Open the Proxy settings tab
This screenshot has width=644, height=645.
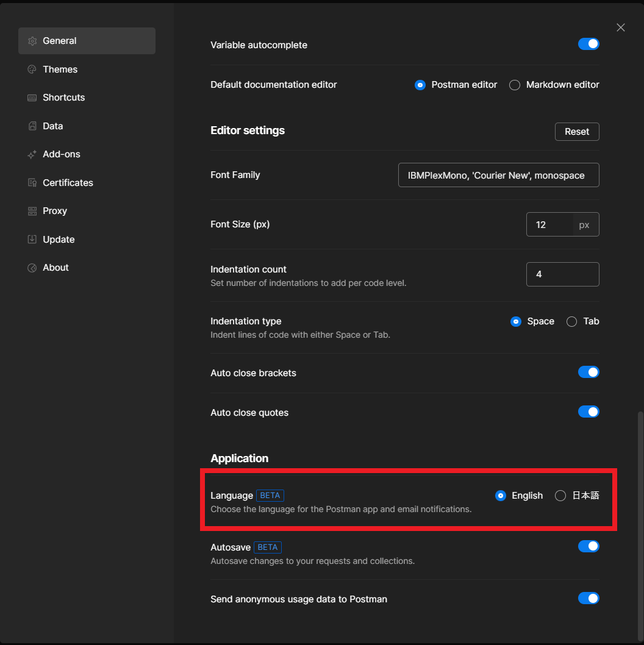[87, 211]
